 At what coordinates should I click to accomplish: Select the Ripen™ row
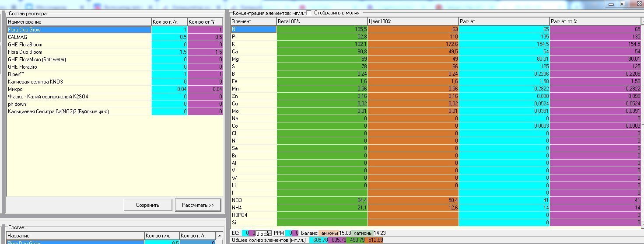click(79, 74)
